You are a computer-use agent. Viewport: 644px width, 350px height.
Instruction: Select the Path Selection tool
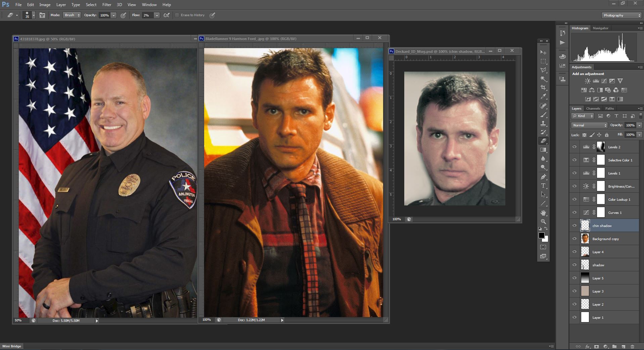tap(543, 194)
